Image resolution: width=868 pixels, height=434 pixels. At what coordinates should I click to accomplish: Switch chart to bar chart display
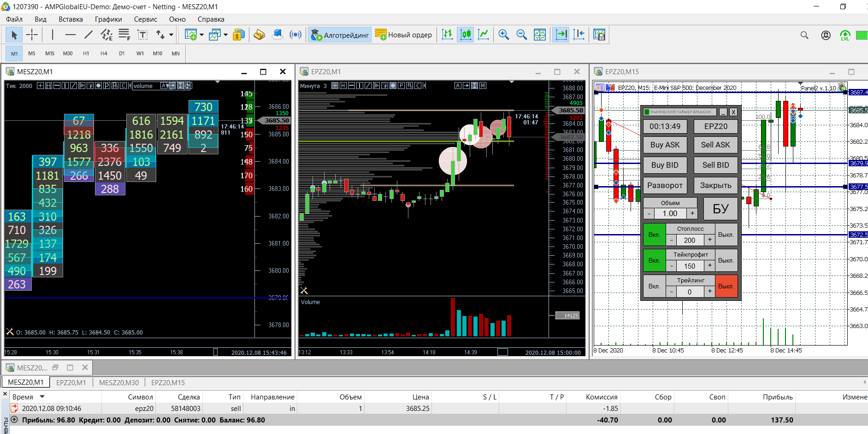pyautogui.click(x=447, y=35)
